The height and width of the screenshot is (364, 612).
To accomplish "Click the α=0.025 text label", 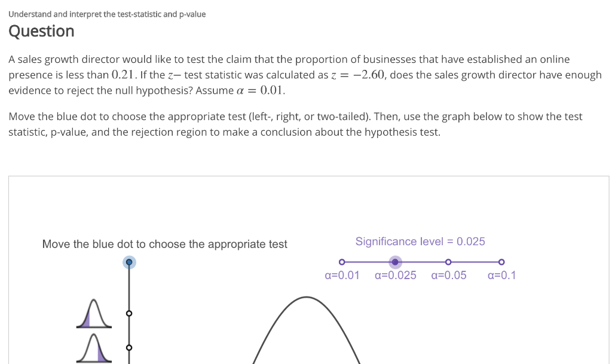I will 396,276.
